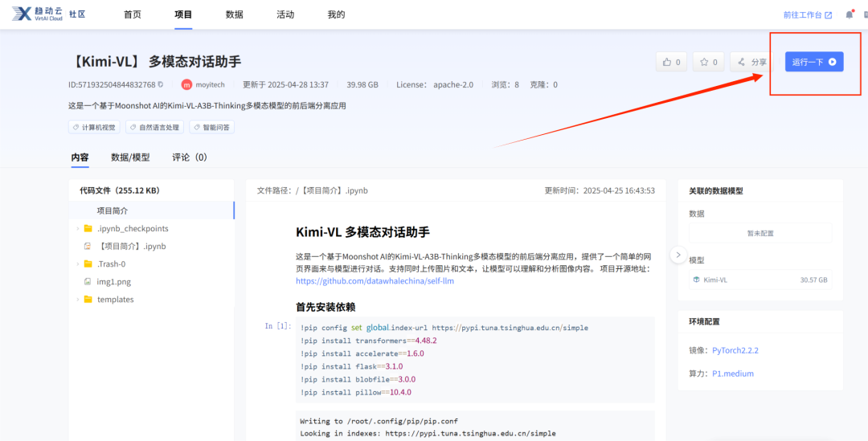868x441 pixels.
Task: Open the PyTorch2.2.2 image link
Action: click(x=735, y=350)
